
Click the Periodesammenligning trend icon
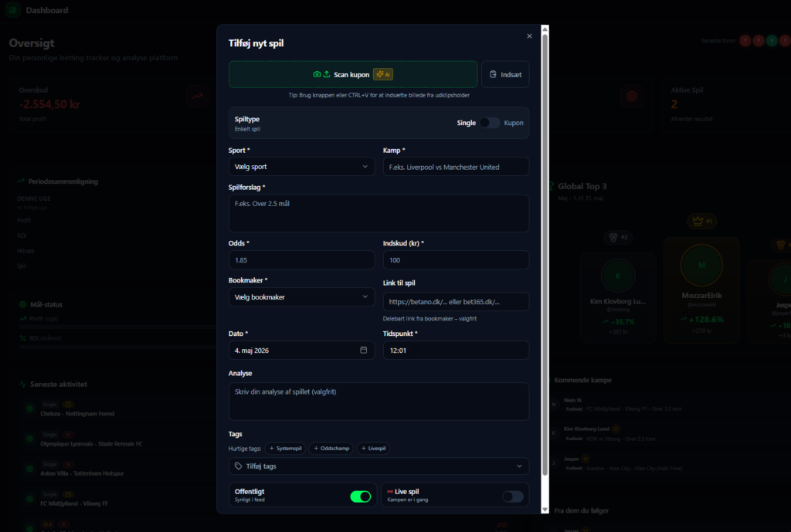[21, 181]
